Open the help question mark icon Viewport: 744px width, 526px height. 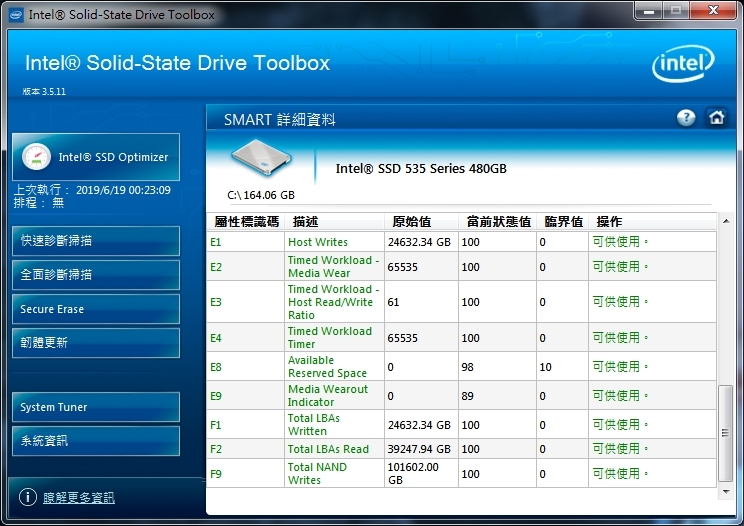(x=686, y=118)
